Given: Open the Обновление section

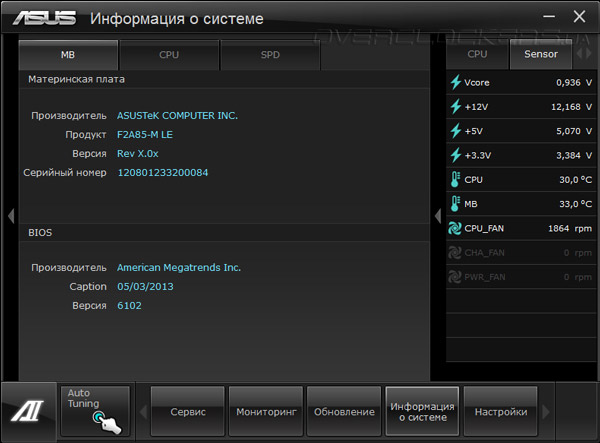Looking at the screenshot, I should [344, 411].
